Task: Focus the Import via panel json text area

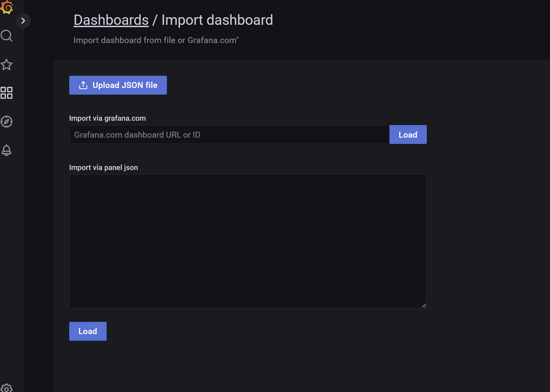Action: pyautogui.click(x=248, y=241)
